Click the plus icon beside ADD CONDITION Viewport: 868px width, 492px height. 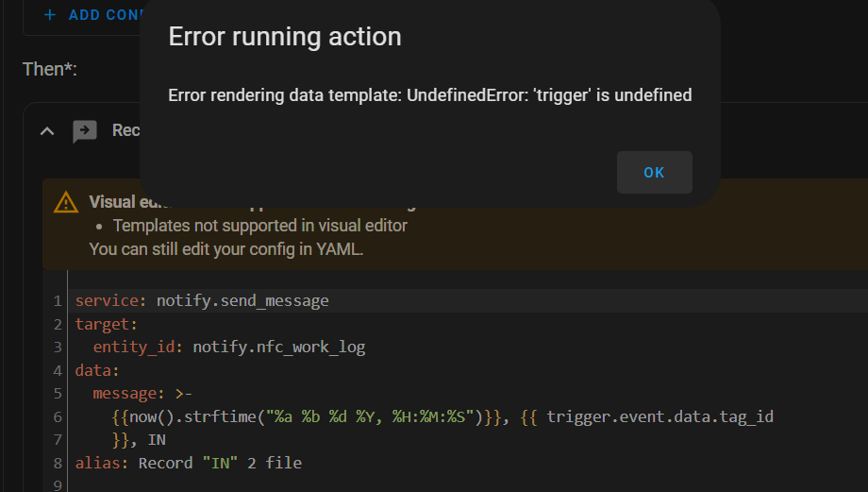(x=50, y=15)
